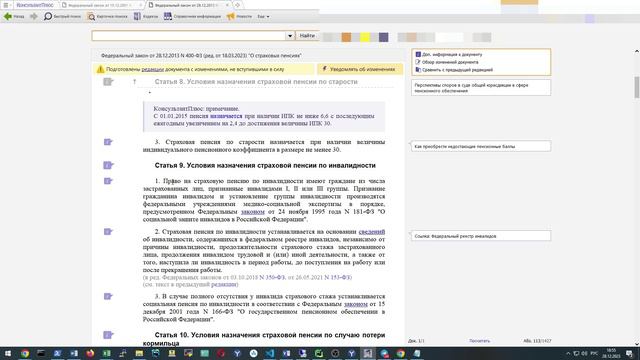The width and height of the screenshot is (640, 360).
Task: Open the main hamburger menu
Action: pos(6,5)
